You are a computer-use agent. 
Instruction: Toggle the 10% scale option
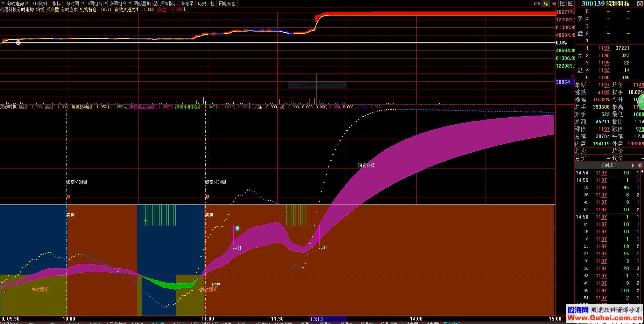point(536,4)
